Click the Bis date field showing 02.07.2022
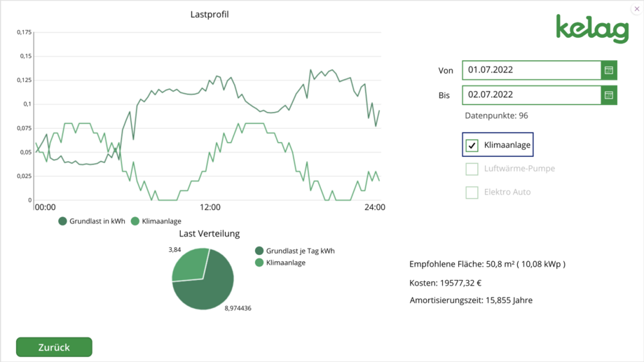The width and height of the screenshot is (644, 362). [530, 95]
